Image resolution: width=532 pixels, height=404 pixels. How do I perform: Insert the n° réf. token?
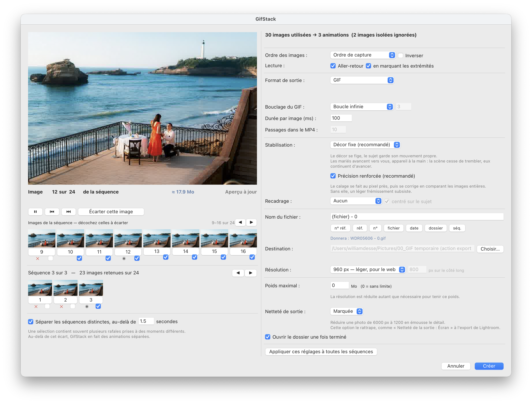point(340,228)
